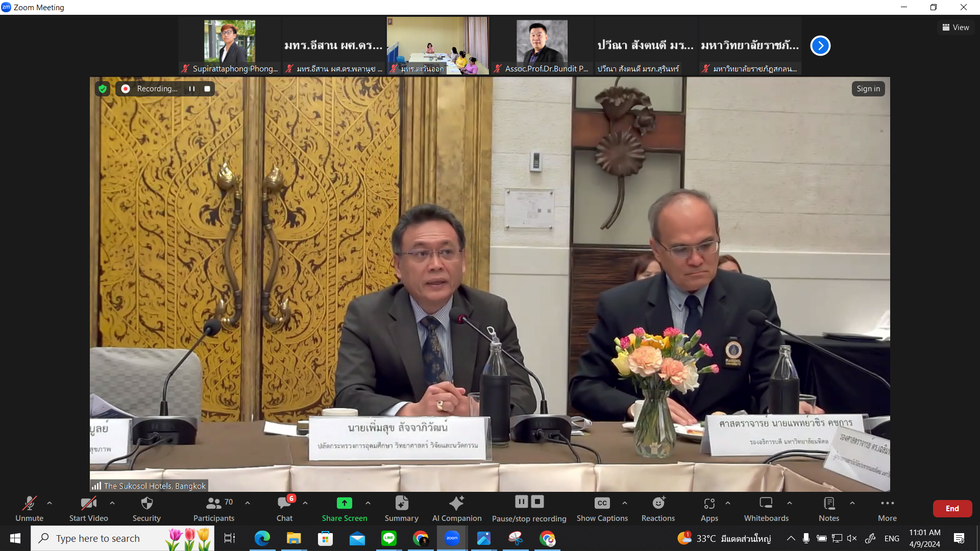Stop recording from the bottom toolbar
This screenshot has height=551, width=980.
click(537, 502)
